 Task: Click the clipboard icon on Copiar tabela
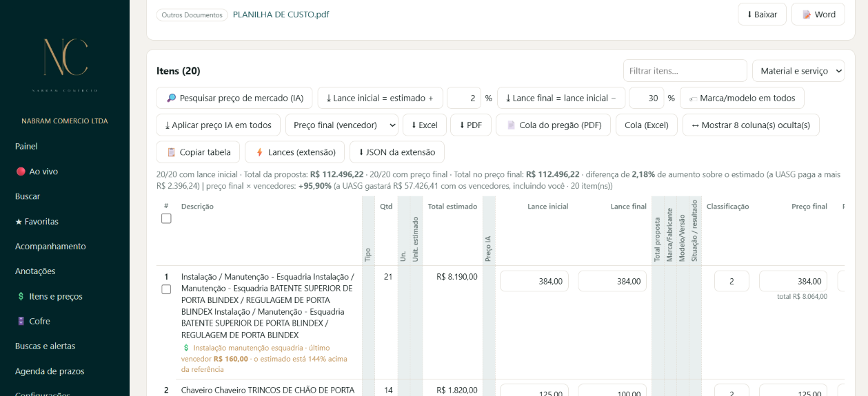[172, 152]
